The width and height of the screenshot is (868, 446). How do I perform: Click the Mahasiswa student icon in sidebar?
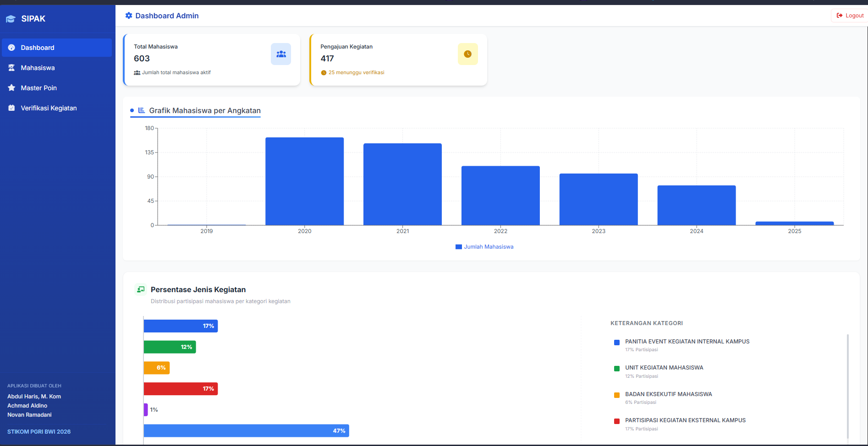pos(11,68)
